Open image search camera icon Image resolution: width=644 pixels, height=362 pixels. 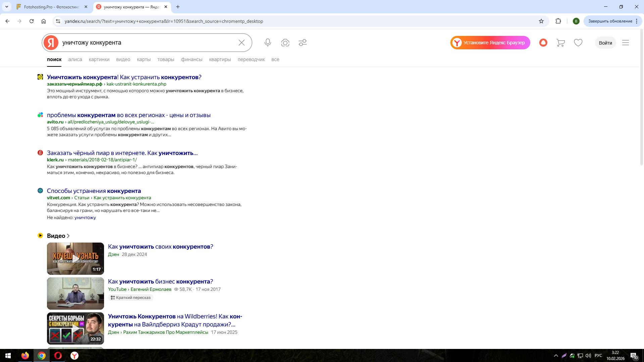(285, 43)
